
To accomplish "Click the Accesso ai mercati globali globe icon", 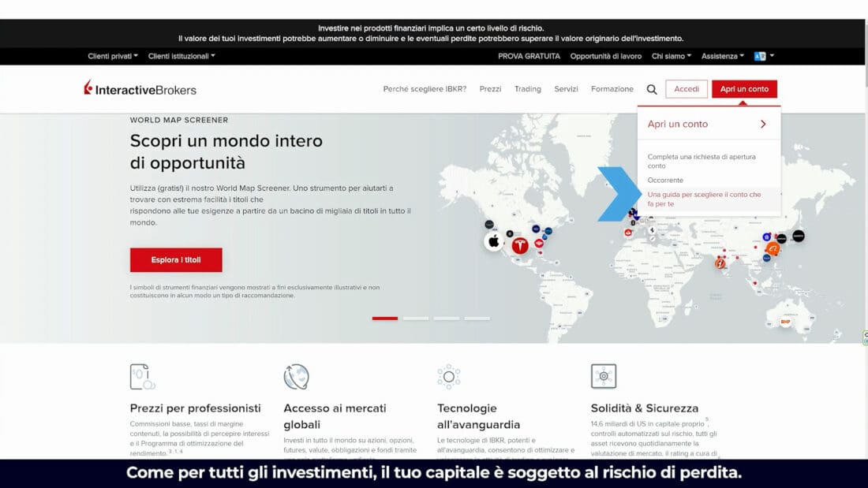I will click(296, 377).
